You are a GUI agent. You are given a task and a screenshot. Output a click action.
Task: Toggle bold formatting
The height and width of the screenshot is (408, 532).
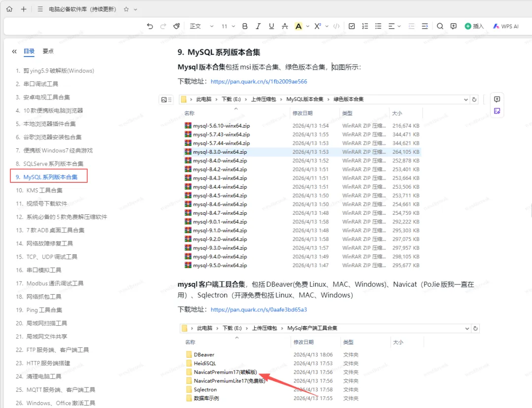245,26
